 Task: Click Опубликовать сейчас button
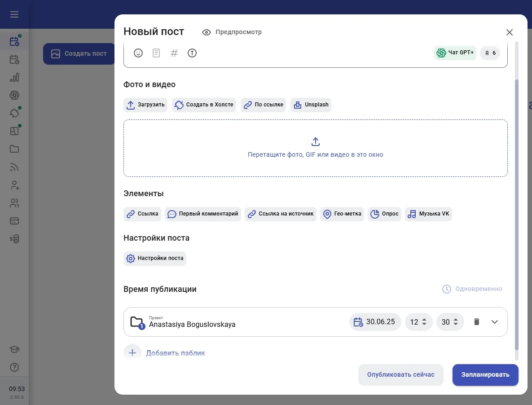click(400, 375)
